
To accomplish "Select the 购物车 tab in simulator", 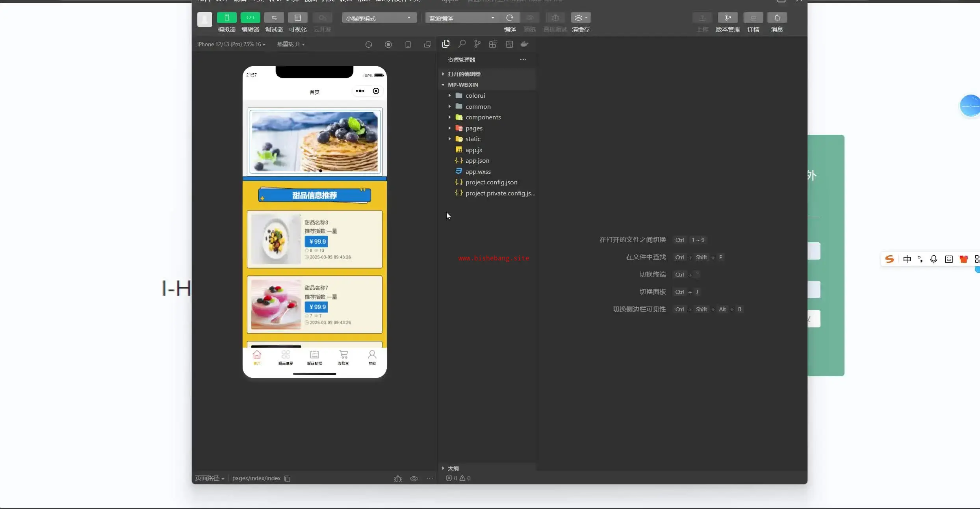I will pyautogui.click(x=343, y=357).
